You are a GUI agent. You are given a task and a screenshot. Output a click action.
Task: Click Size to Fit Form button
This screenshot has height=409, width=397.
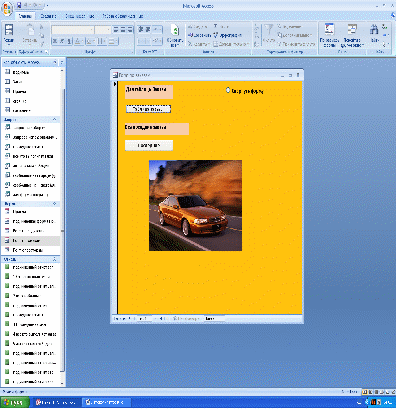click(x=329, y=35)
